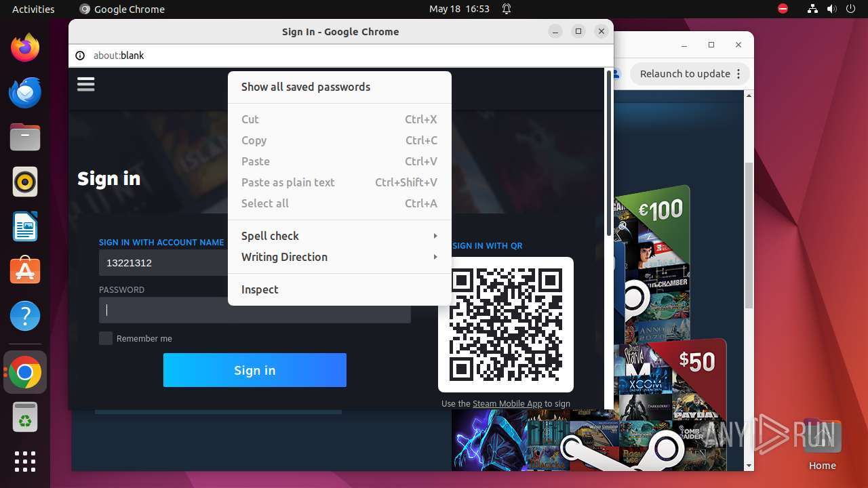This screenshot has width=868, height=488.
Task: Click the red do-not-disturb tray icon
Action: point(783,9)
